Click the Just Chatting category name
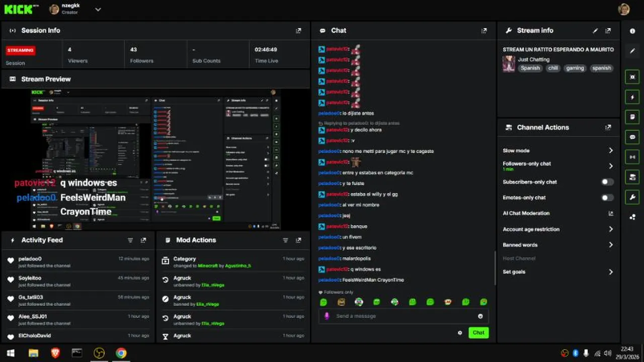 click(x=534, y=59)
